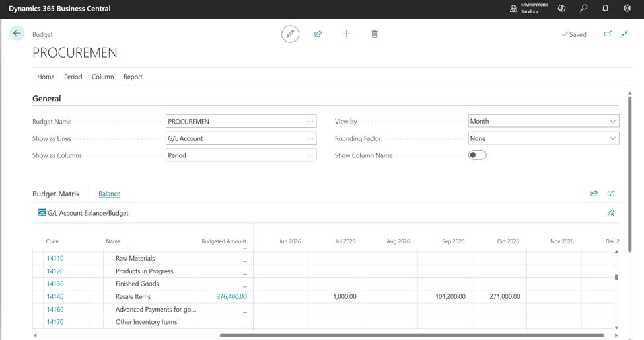Screen dimensions: 644x340
Task: Click the pencil edit icon
Action: coord(290,34)
